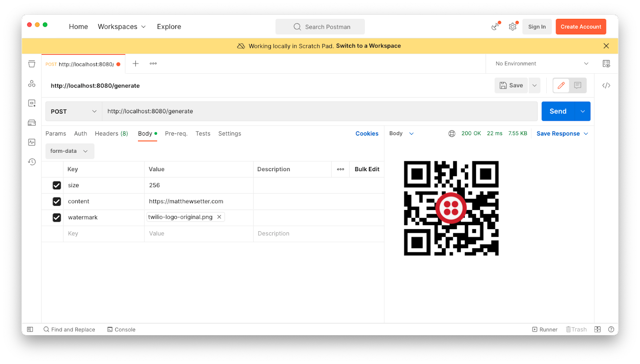Open the Cookies link

pyautogui.click(x=367, y=134)
